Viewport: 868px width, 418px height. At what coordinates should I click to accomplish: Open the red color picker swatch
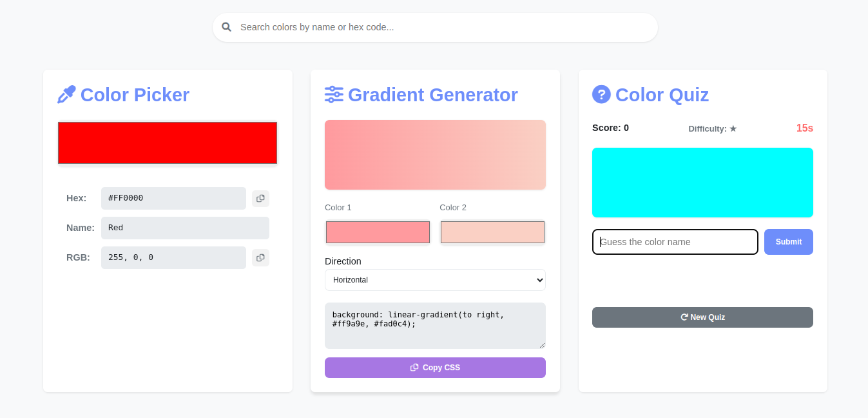tap(168, 143)
